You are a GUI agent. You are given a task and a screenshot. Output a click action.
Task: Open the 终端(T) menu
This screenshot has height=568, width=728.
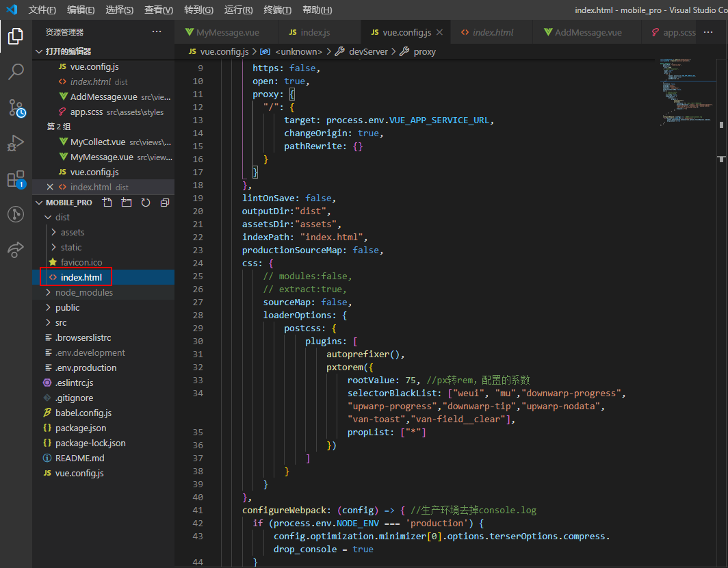(x=277, y=10)
